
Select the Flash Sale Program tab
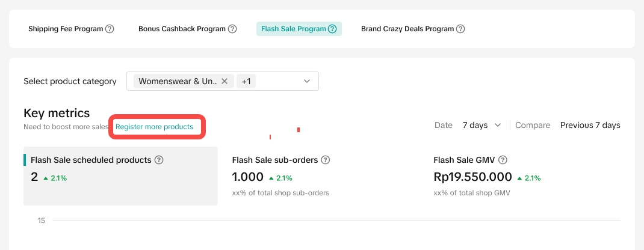click(x=294, y=29)
